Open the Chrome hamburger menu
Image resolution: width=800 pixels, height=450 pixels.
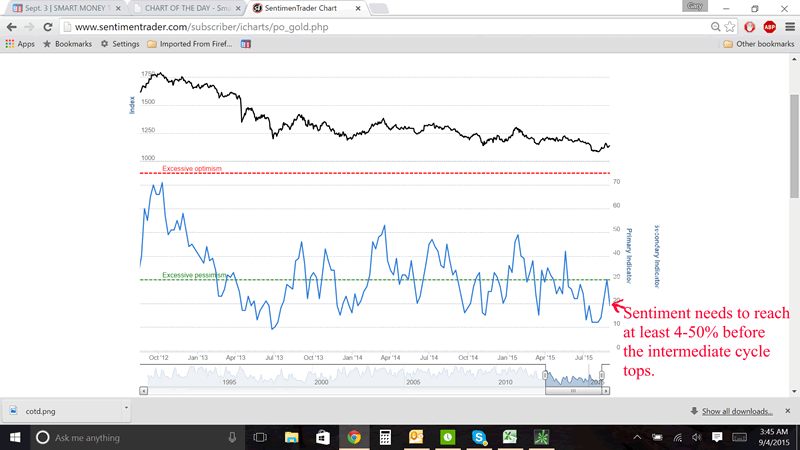(x=788, y=27)
